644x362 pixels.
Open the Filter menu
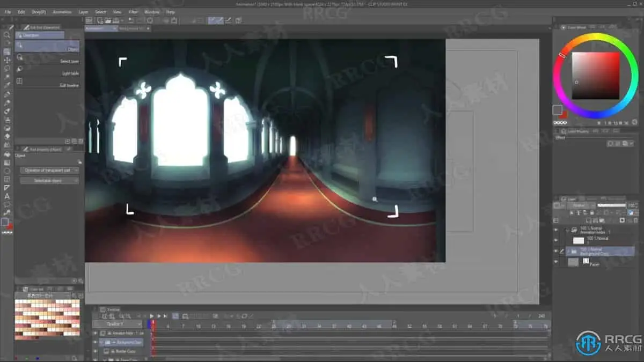click(x=133, y=11)
